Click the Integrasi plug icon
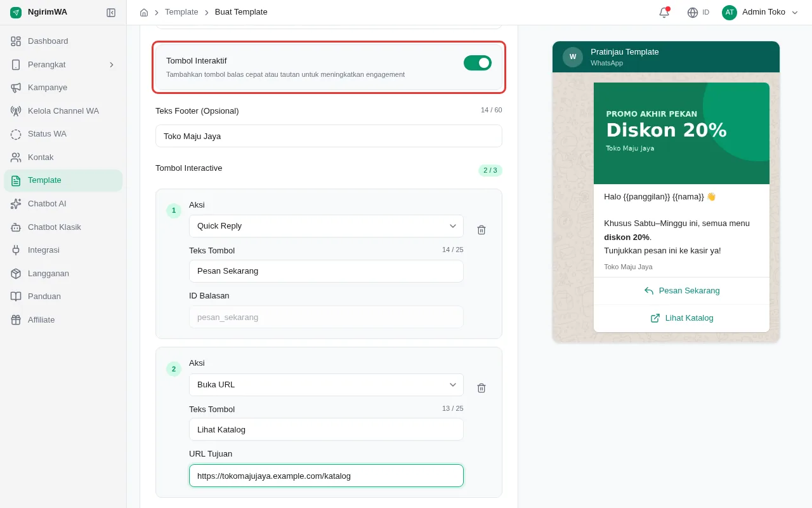812x508 pixels. click(16, 250)
